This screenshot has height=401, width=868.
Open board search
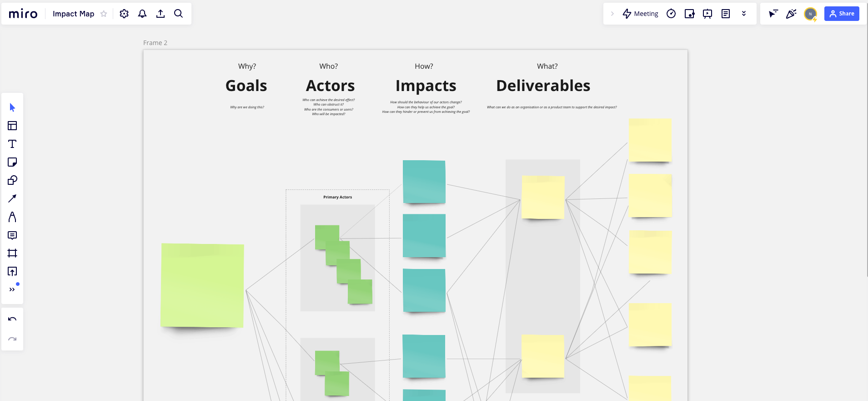pyautogui.click(x=178, y=14)
